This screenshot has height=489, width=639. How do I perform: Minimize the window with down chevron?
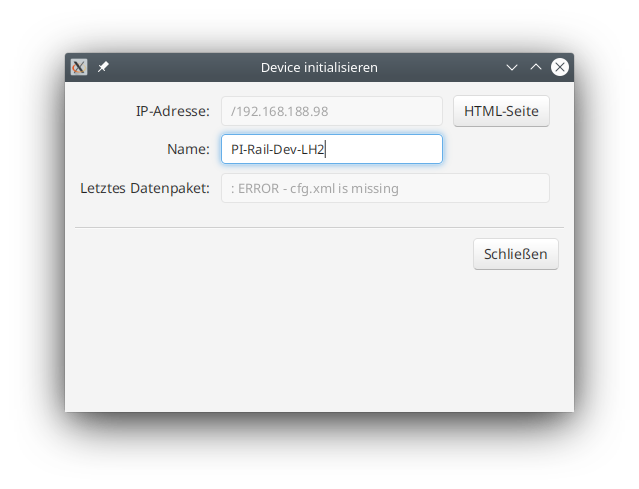(512, 67)
